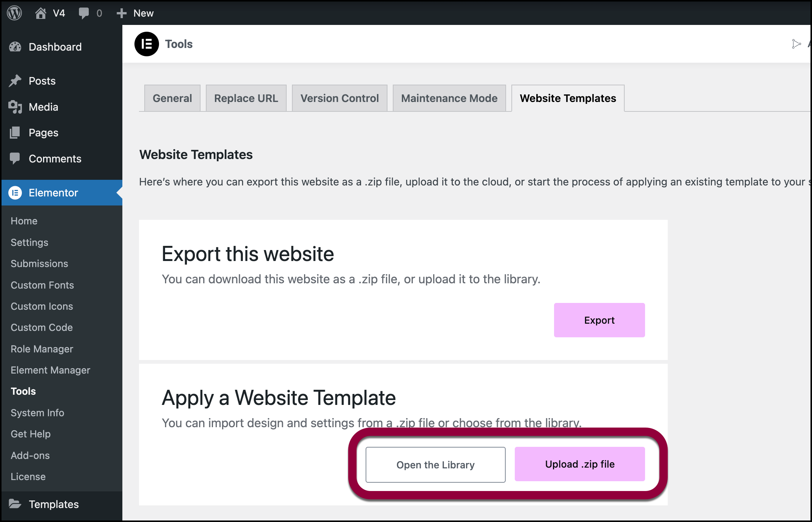Click the WordPress logo in the admin bar
Image resolution: width=812 pixels, height=522 pixels.
click(14, 13)
